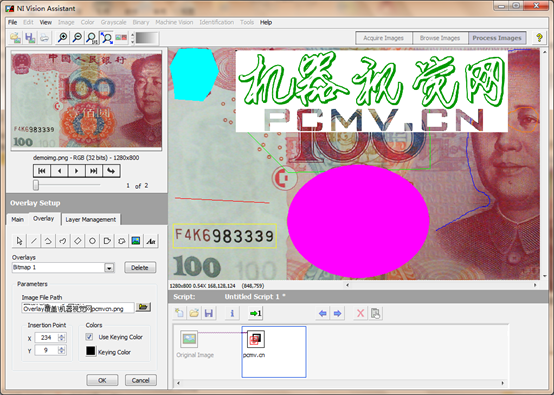The image size is (554, 395).
Task: Switch to the Overlay tab
Action: click(44, 218)
